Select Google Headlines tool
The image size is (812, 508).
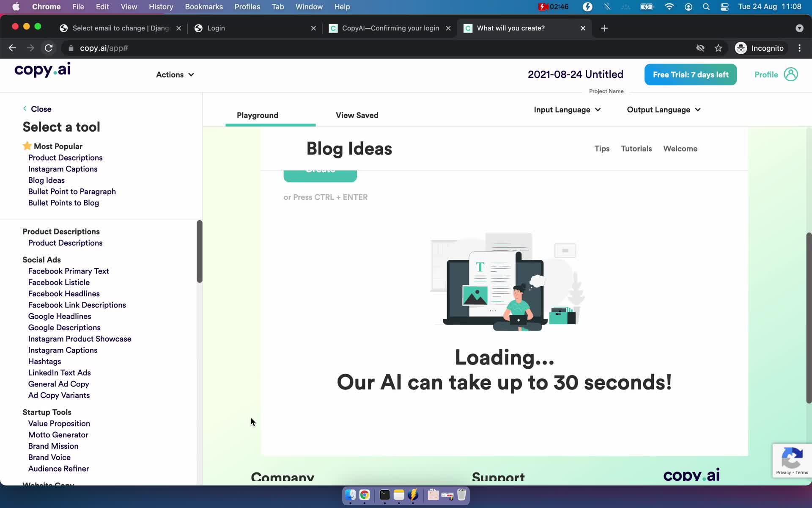(x=60, y=316)
